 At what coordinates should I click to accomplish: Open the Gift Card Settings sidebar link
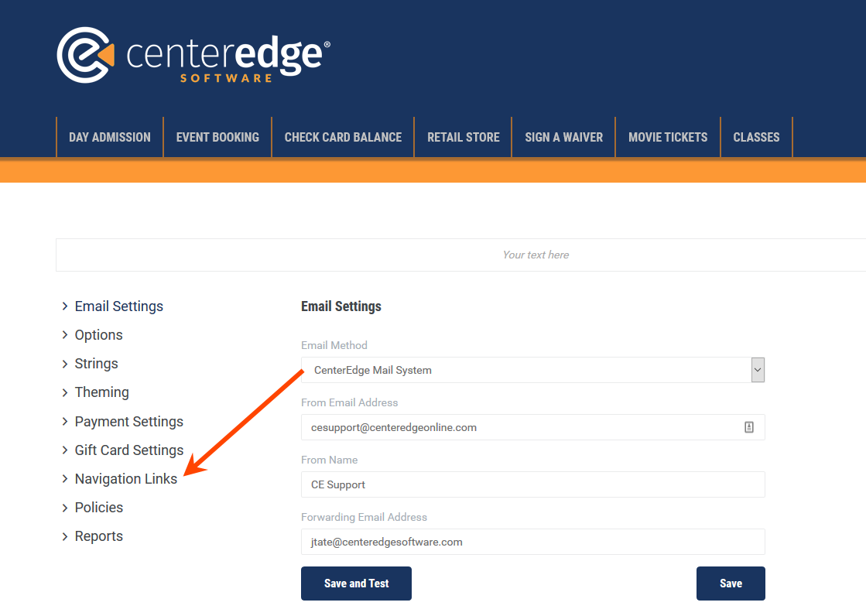click(129, 450)
